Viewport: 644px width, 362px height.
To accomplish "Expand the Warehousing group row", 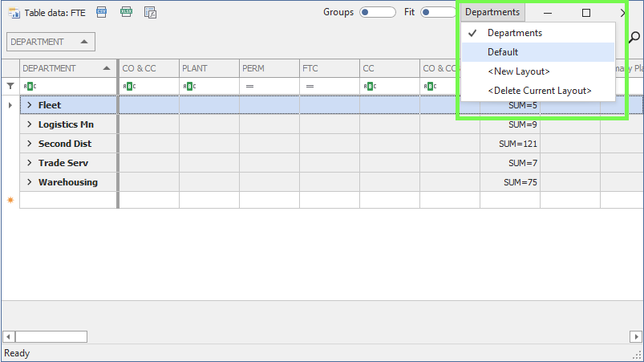I will point(30,182).
